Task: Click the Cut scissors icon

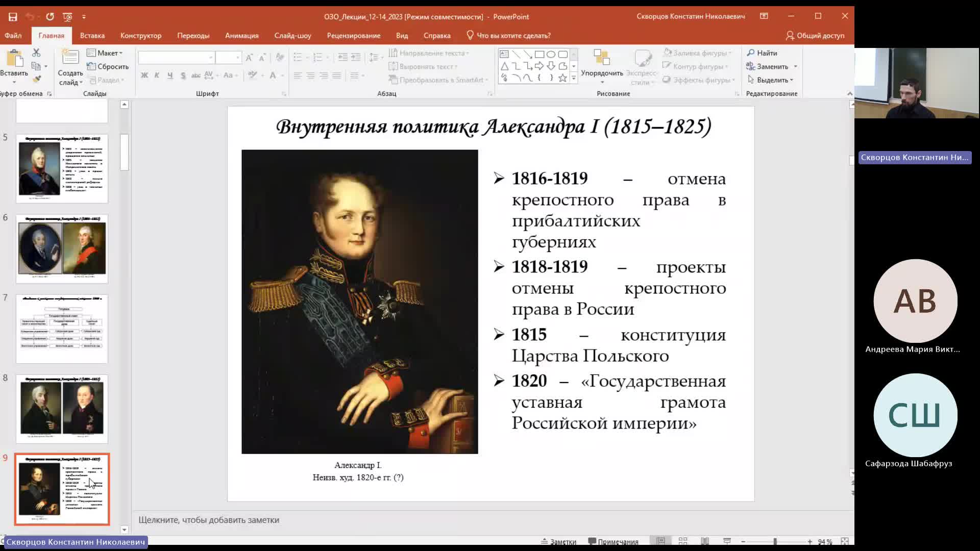Action: (36, 53)
